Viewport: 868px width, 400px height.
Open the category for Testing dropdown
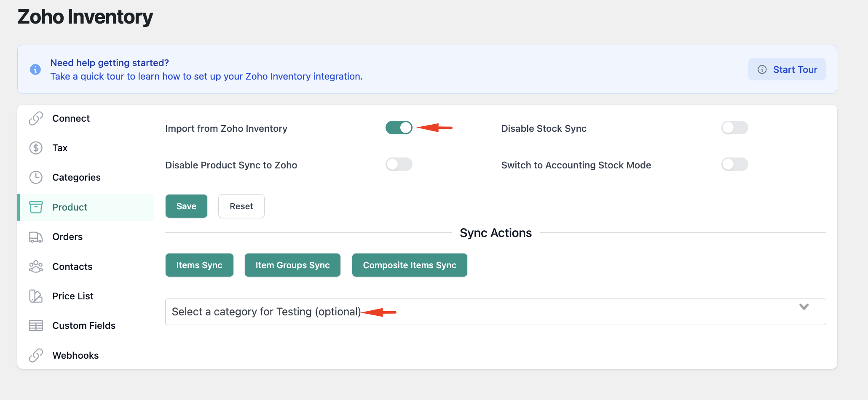(x=495, y=312)
